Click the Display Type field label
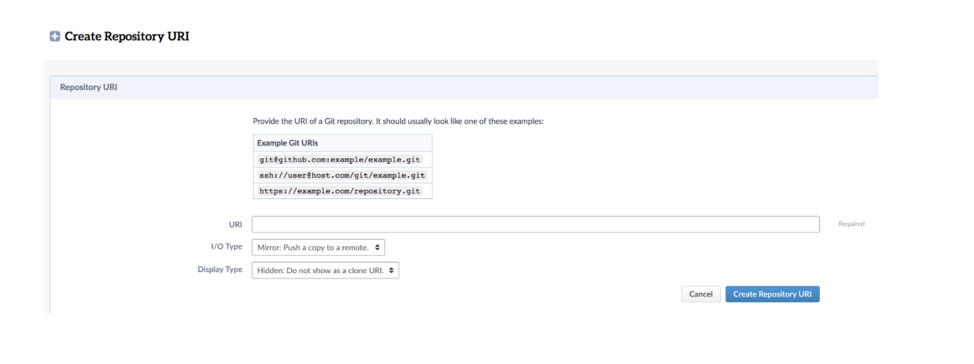Screen dimensions: 974x364 tap(220, 270)
